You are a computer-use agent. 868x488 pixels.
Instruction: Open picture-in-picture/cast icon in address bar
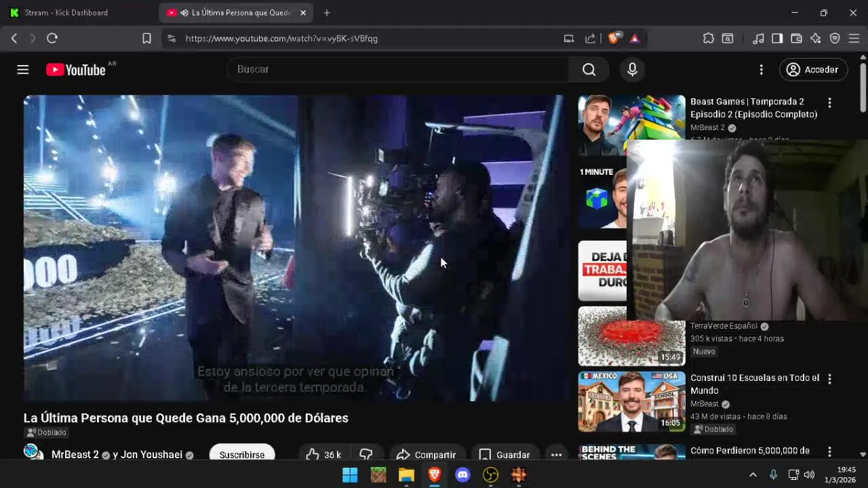point(569,39)
